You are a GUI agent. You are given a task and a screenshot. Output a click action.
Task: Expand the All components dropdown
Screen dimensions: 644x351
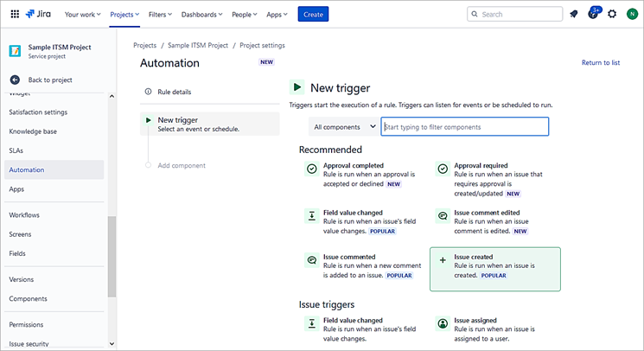[x=343, y=127]
